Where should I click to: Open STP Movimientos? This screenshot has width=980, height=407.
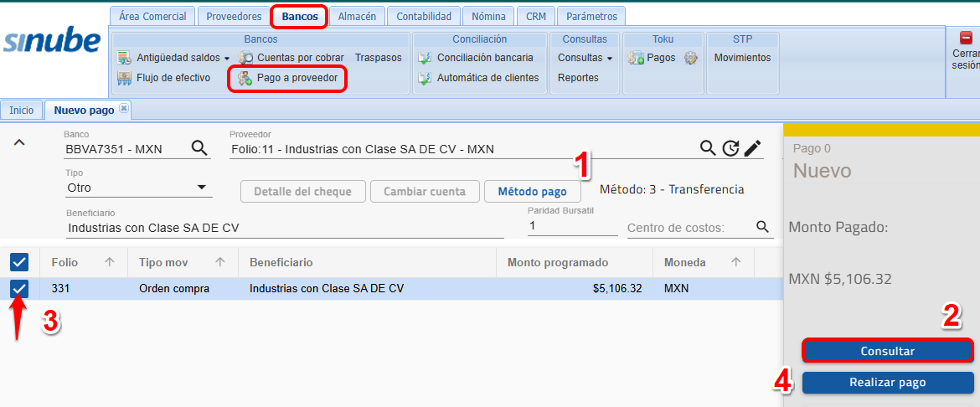pos(742,58)
